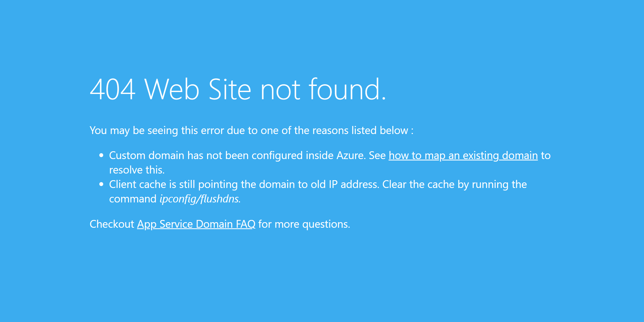Click the 'resolve this.' text
This screenshot has height=322, width=644.
click(137, 170)
